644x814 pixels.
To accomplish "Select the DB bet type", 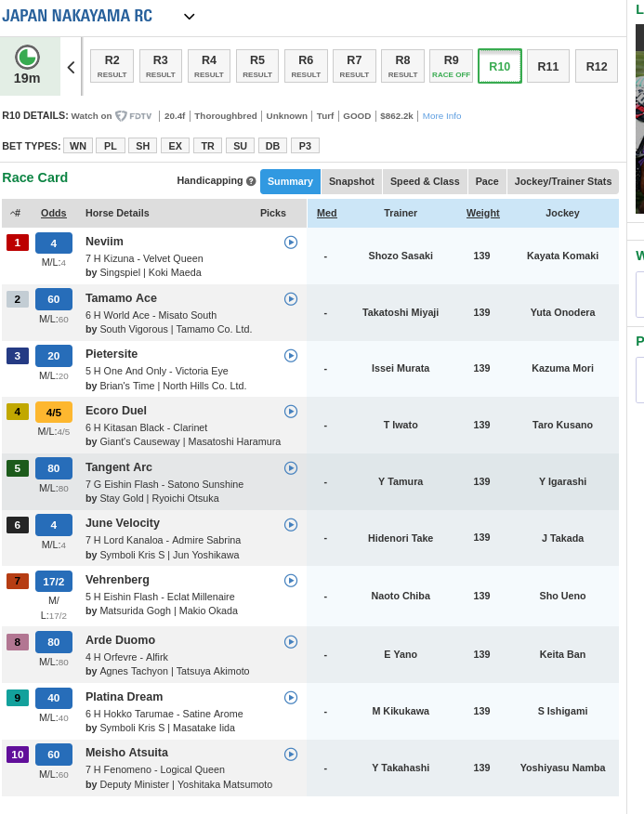I will (272, 146).
